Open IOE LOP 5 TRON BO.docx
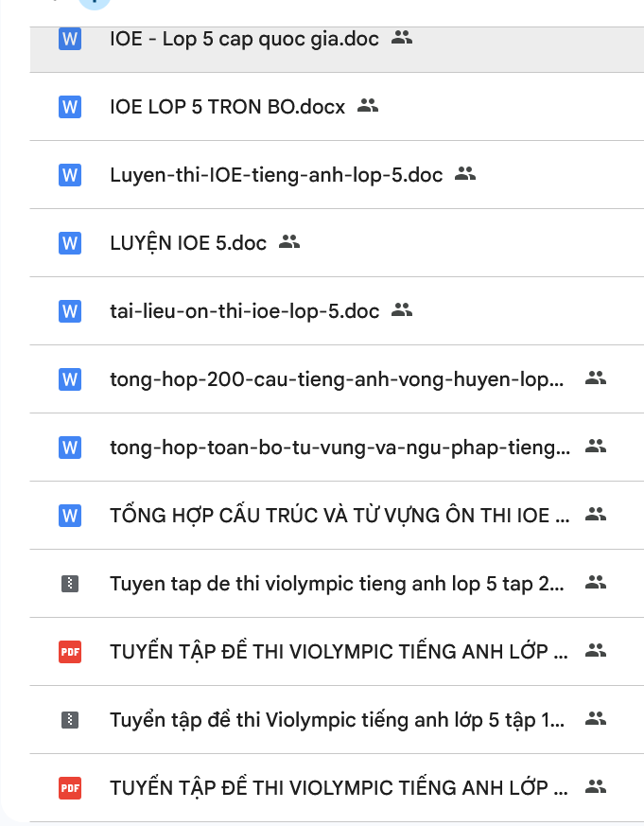644x826 pixels. [227, 107]
